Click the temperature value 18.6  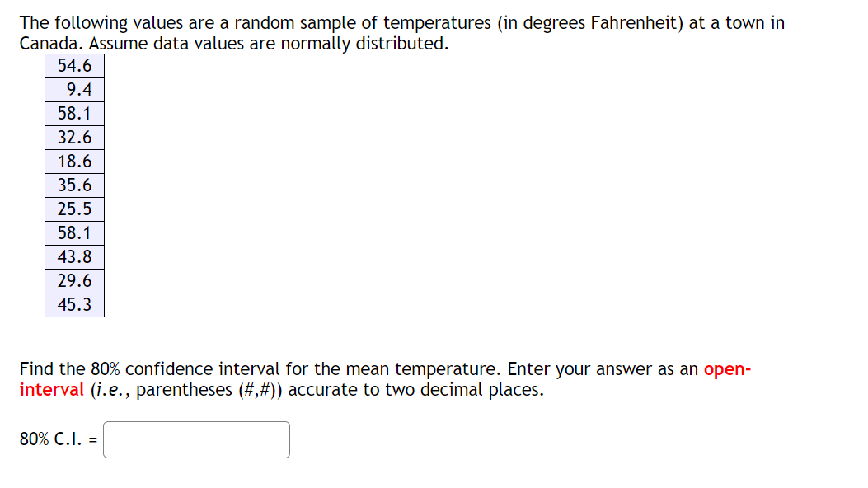(73, 162)
